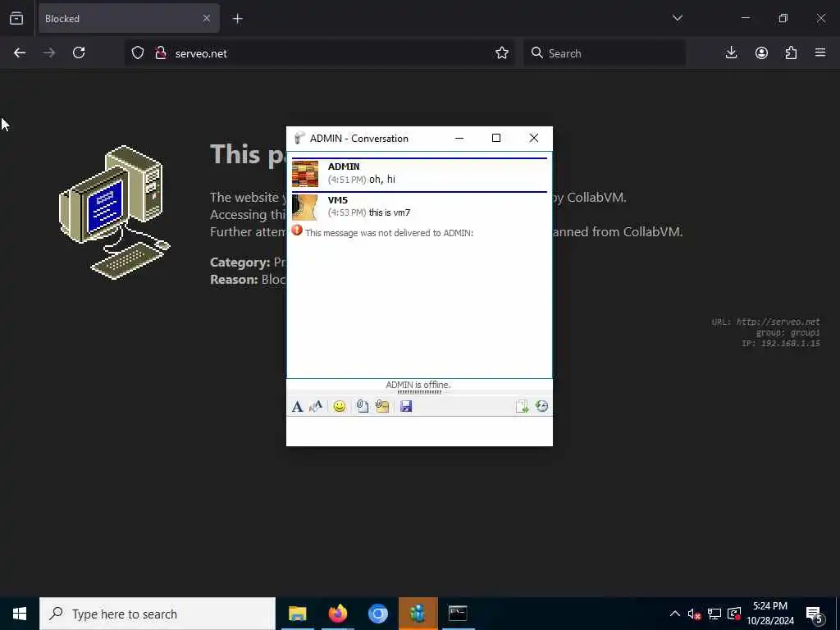Open the Firefox extensions puzzle icon

791,53
